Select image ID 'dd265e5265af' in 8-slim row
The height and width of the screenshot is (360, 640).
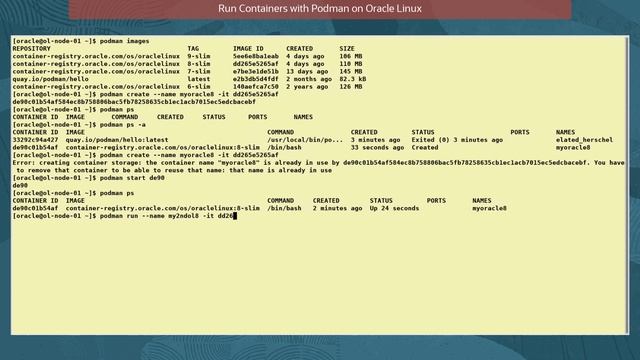(256, 64)
